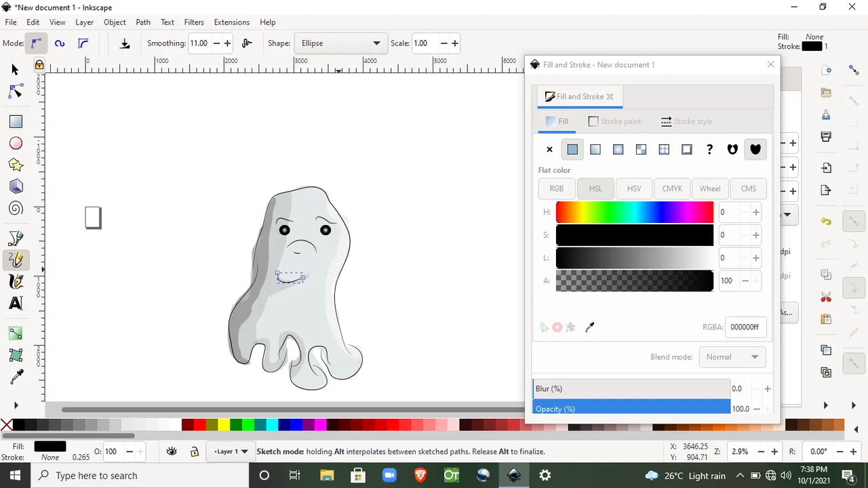Select the CMS color mode button
Viewport: 868px width, 488px height.
pyautogui.click(x=749, y=188)
